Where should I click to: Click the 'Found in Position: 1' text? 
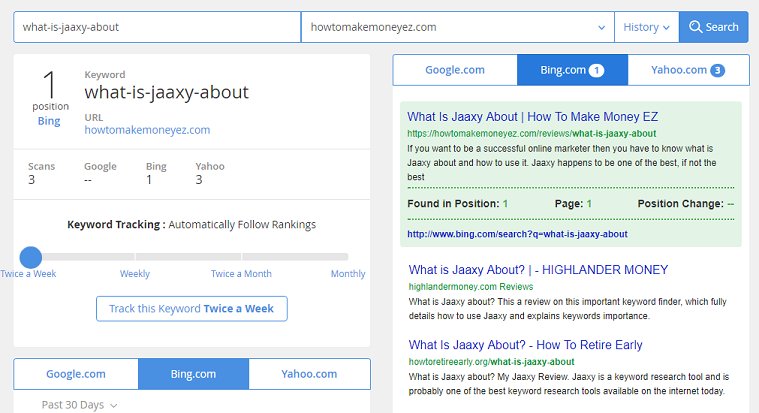click(457, 204)
